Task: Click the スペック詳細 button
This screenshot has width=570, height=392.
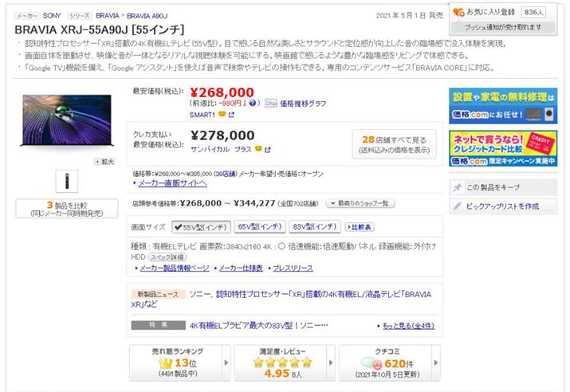Action: [167, 257]
